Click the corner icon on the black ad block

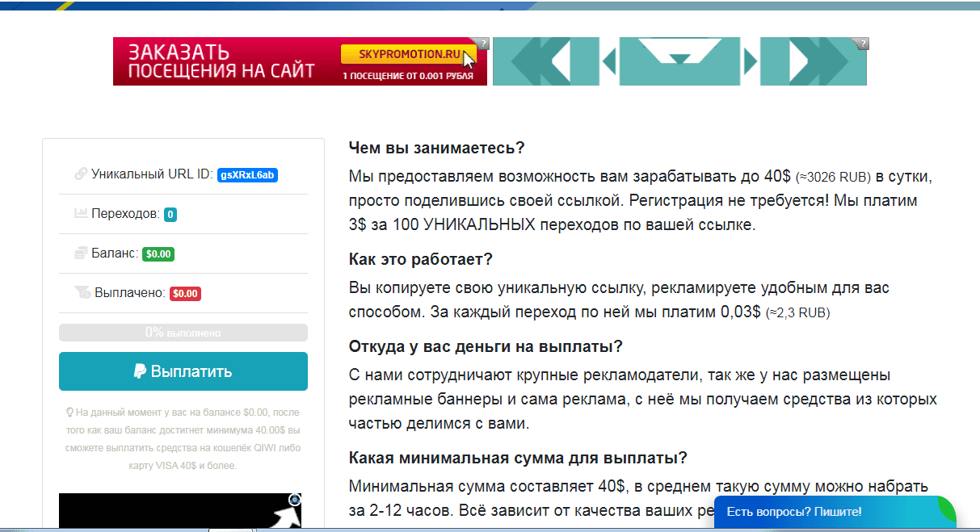point(294,500)
